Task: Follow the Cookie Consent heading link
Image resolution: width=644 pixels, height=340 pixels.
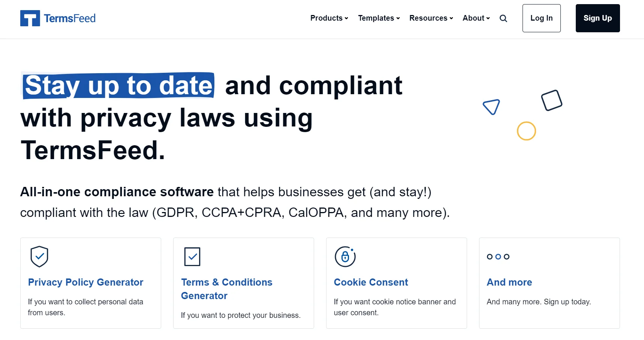Action: (371, 282)
